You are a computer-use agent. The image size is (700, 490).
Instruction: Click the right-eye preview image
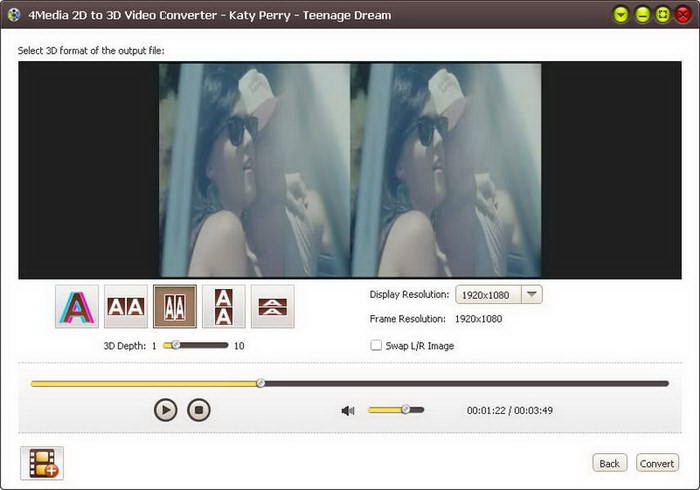(x=446, y=170)
